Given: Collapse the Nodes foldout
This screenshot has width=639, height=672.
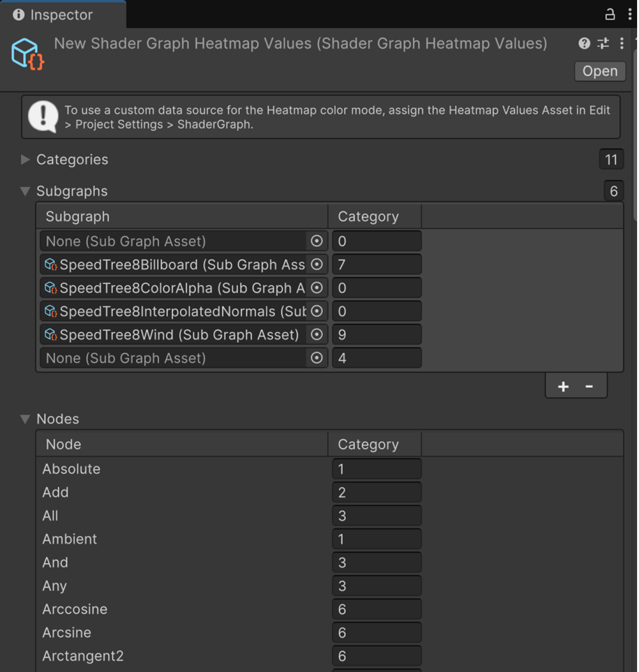Looking at the screenshot, I should [x=25, y=419].
